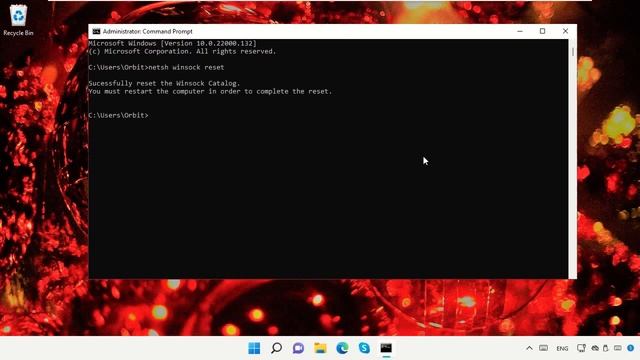Screen dimensions: 640x360
Task: Open the Windows Start menu
Action: pos(254,348)
